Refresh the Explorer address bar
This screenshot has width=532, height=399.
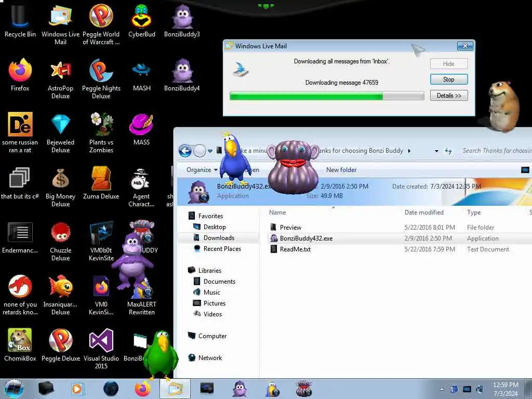click(448, 151)
